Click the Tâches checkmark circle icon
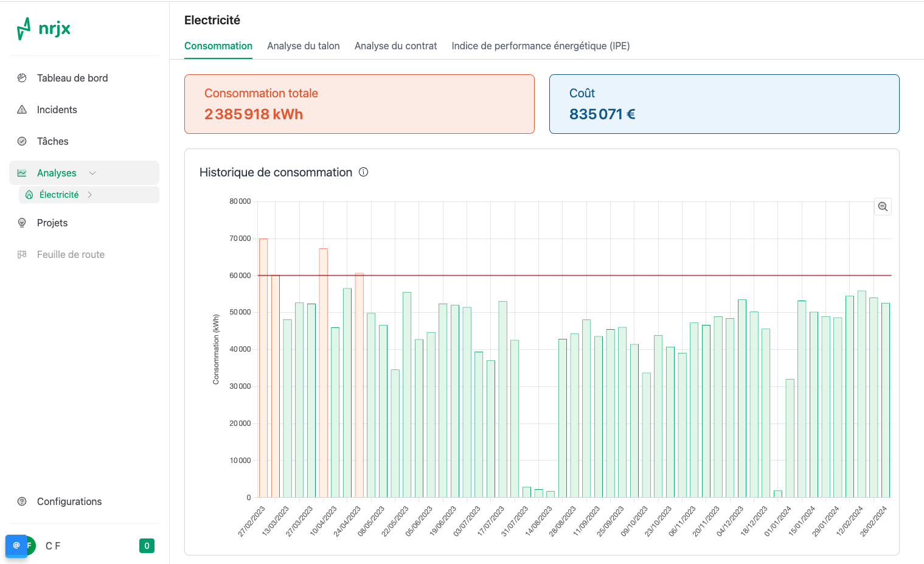Viewport: 924px width, 564px height. coord(22,141)
